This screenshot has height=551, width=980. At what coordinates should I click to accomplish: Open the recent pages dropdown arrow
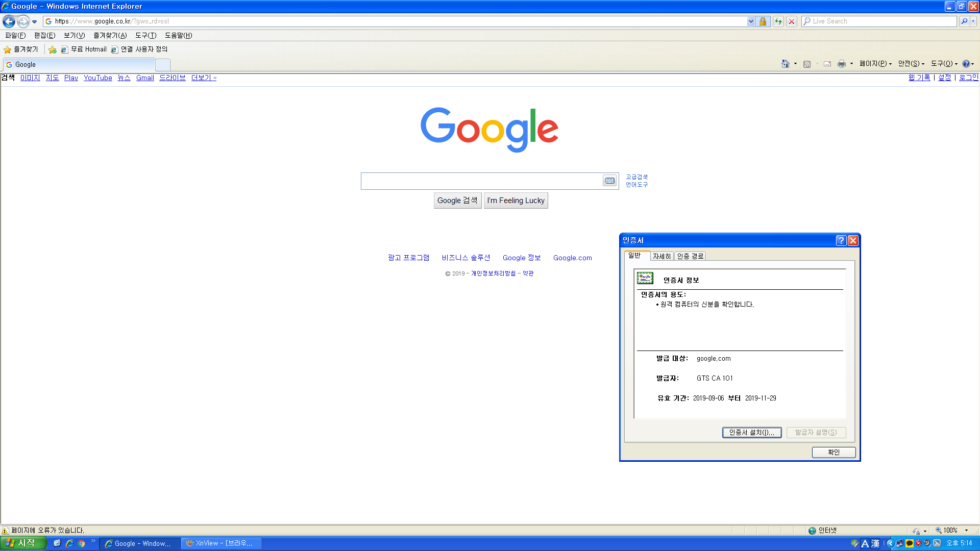click(x=34, y=22)
